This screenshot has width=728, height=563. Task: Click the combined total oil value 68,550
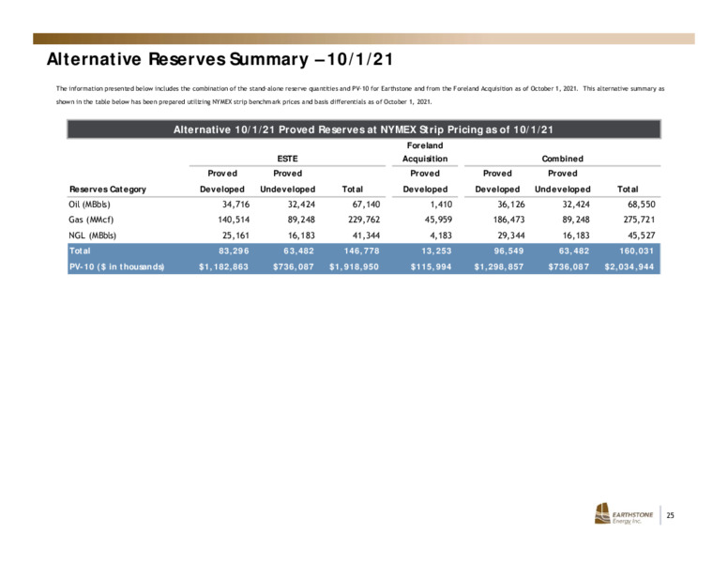(x=642, y=204)
